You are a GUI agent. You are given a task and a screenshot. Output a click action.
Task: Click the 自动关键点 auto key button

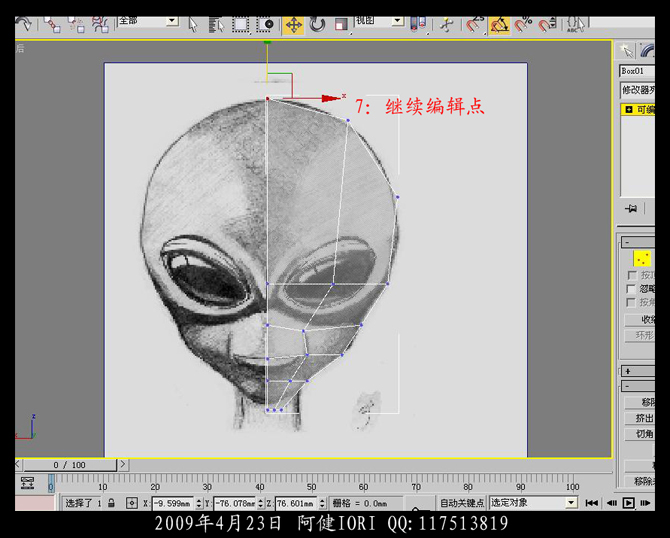coord(462,503)
